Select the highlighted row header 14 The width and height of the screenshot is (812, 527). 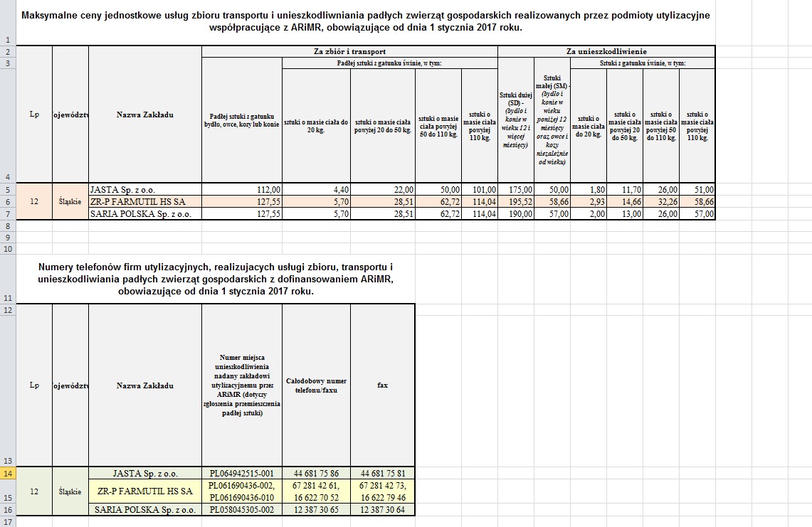tap(8, 473)
